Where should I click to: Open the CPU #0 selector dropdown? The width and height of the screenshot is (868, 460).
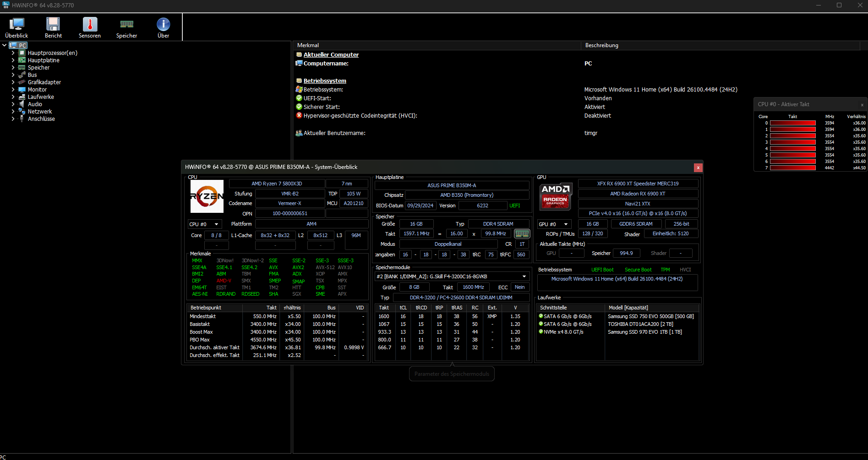[x=205, y=224]
